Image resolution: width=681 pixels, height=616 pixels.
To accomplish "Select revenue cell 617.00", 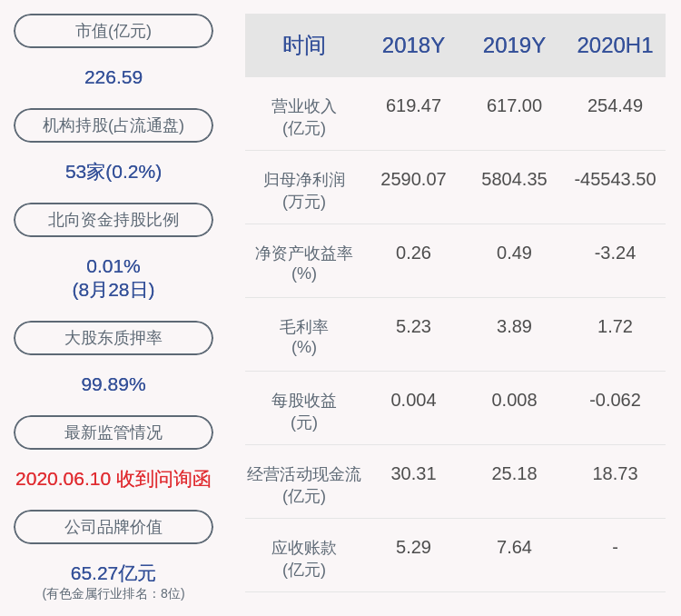I will [514, 106].
